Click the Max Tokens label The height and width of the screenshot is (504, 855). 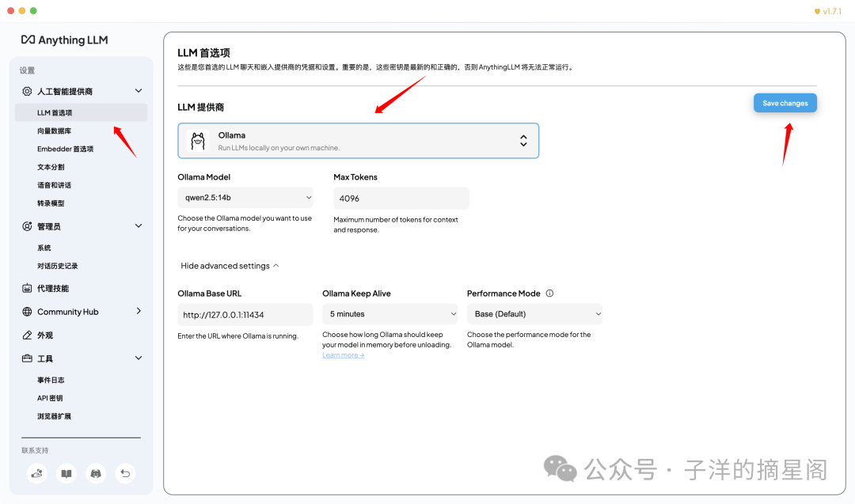coord(355,177)
